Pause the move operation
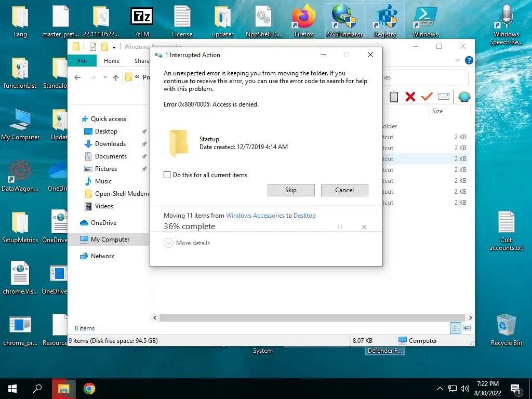Viewport: 532px width, 399px height. click(x=340, y=227)
